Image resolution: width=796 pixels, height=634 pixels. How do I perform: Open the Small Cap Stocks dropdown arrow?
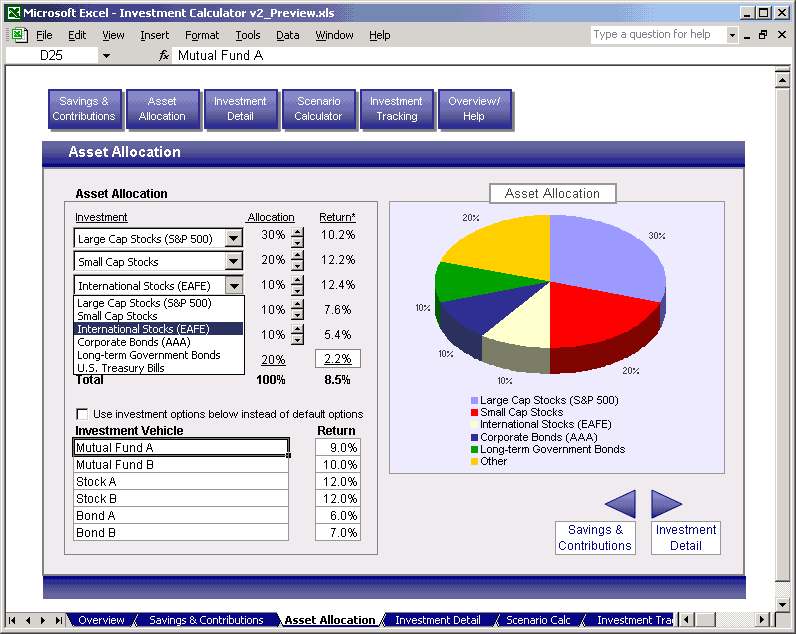point(233,262)
